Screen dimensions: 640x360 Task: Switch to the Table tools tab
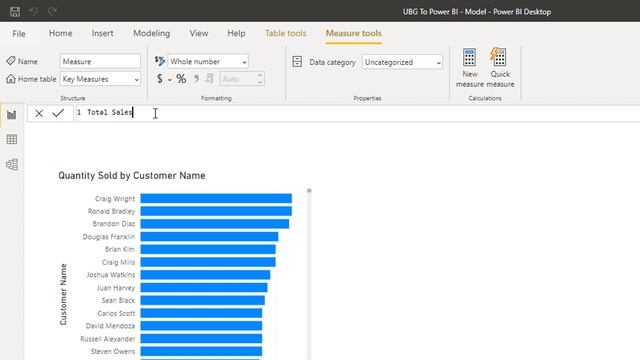[285, 33]
